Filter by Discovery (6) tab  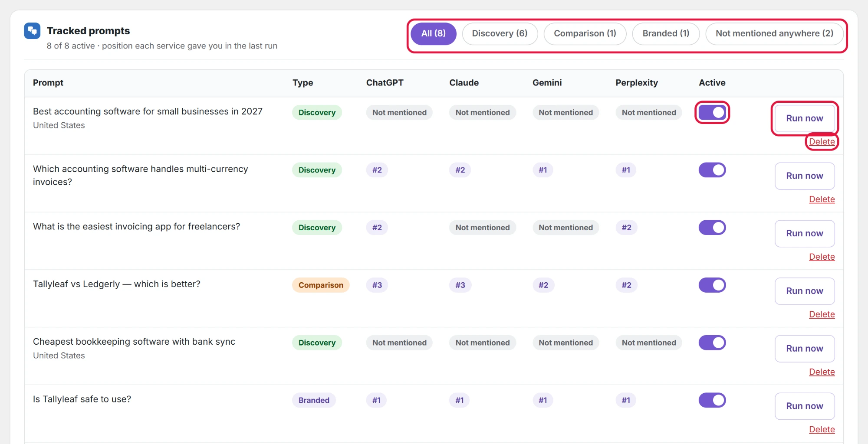click(500, 33)
